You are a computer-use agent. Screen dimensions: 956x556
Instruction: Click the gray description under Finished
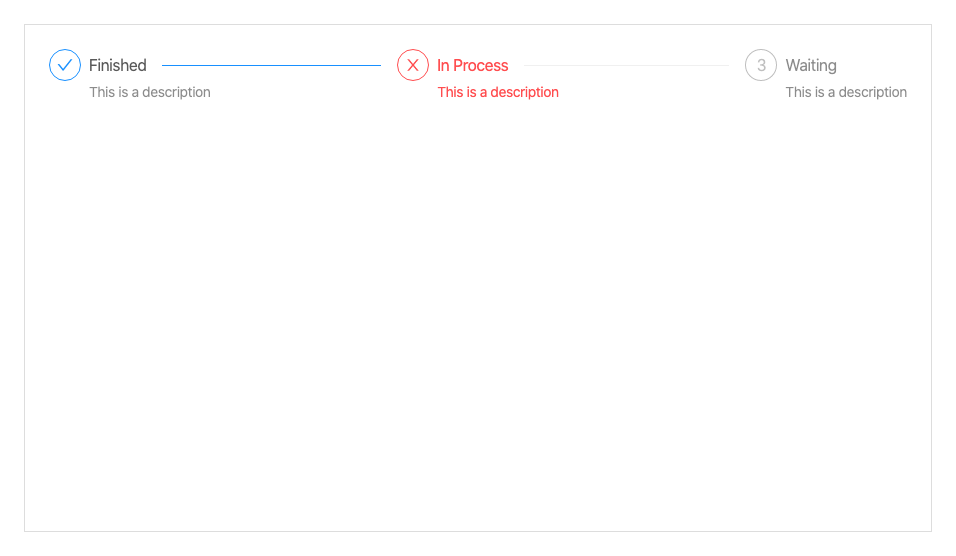(x=150, y=92)
